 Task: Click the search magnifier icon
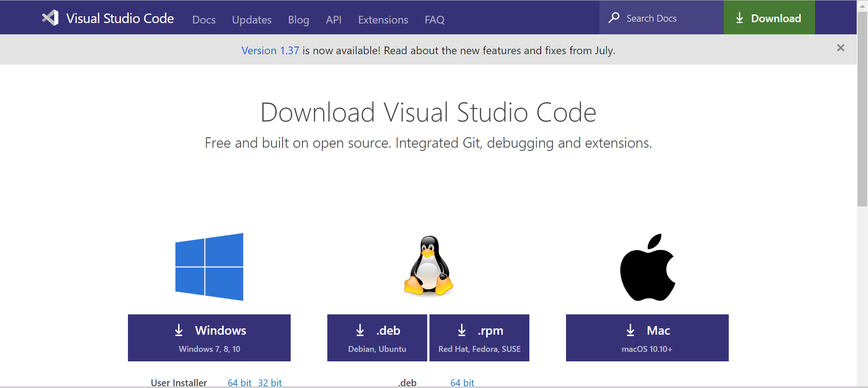click(x=614, y=18)
